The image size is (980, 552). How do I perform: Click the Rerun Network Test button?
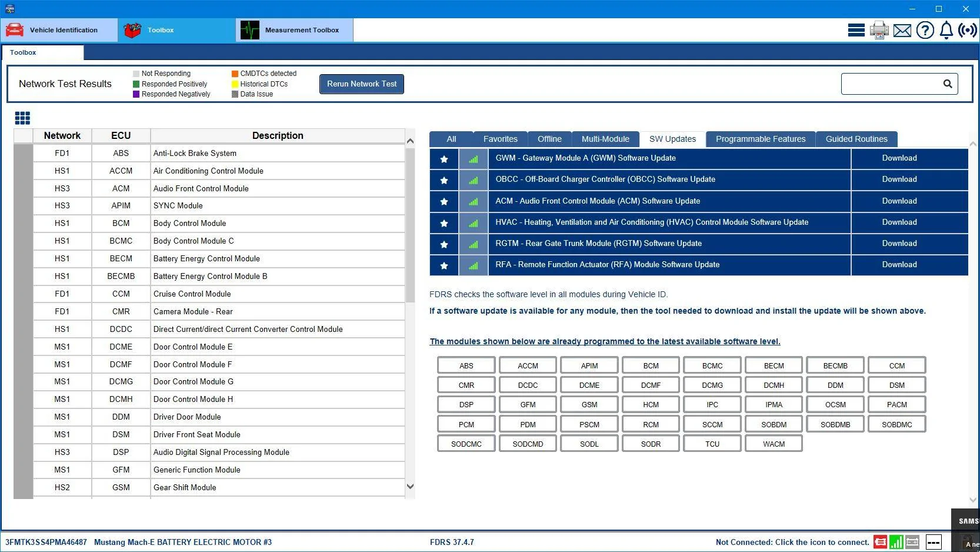coord(362,84)
